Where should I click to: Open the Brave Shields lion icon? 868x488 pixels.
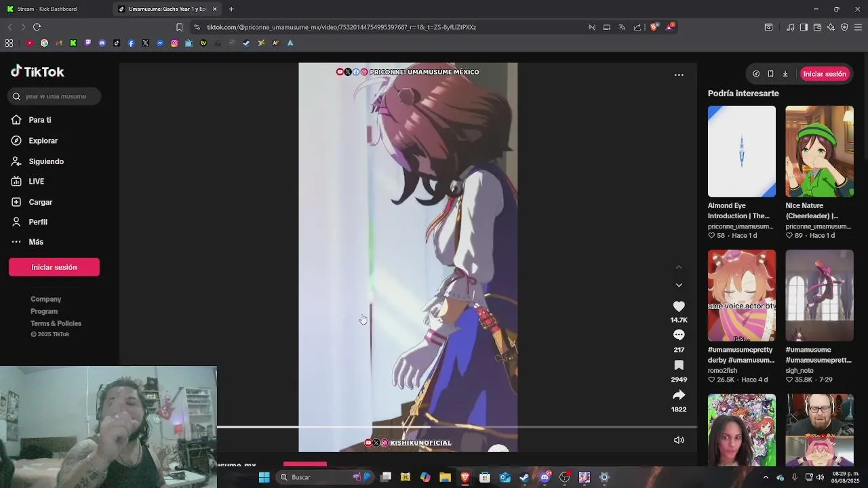(x=654, y=27)
